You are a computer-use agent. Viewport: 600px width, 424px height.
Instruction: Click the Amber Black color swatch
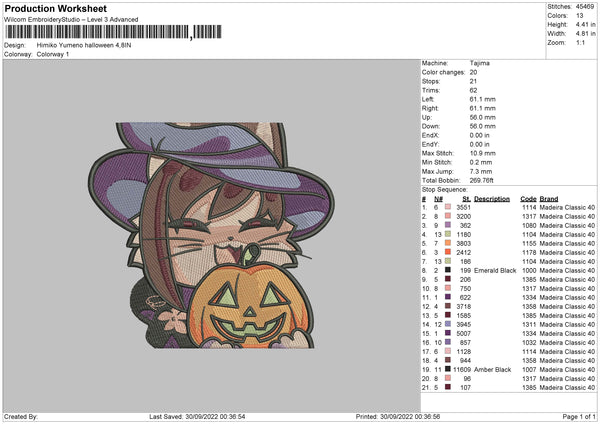pos(449,369)
